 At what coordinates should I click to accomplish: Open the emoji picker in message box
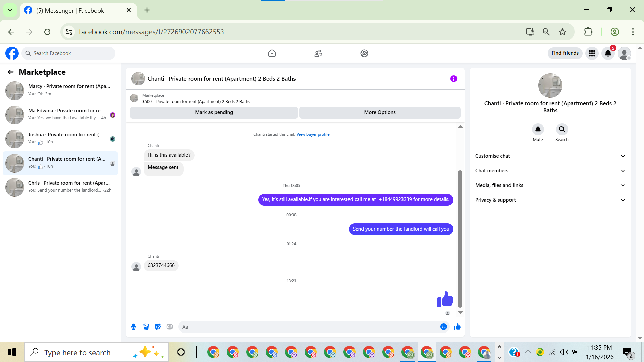(x=443, y=327)
